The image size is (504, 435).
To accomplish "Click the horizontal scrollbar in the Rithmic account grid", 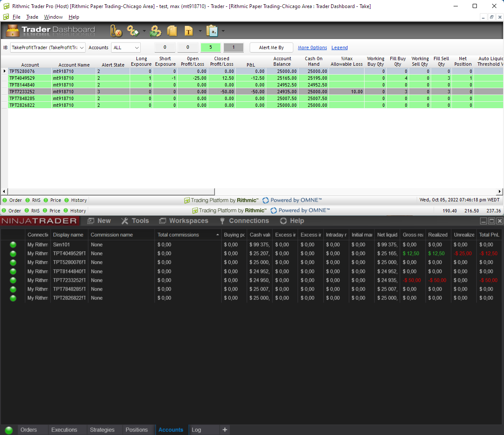I will [111, 192].
